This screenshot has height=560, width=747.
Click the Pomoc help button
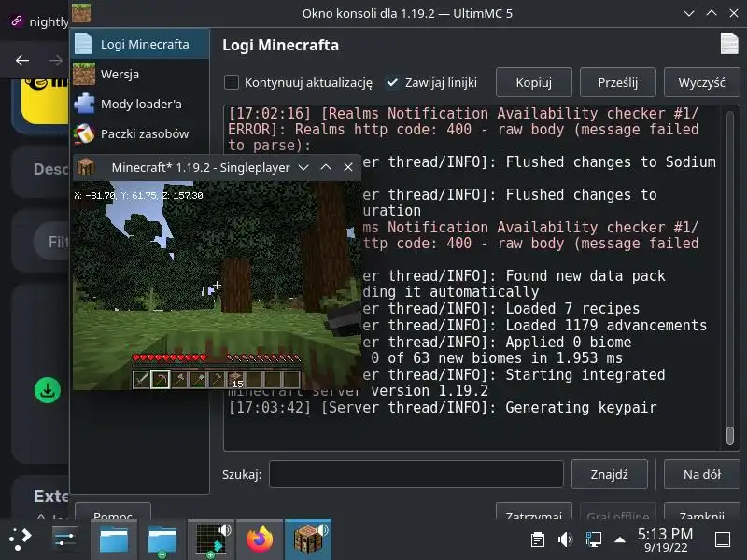[113, 511]
